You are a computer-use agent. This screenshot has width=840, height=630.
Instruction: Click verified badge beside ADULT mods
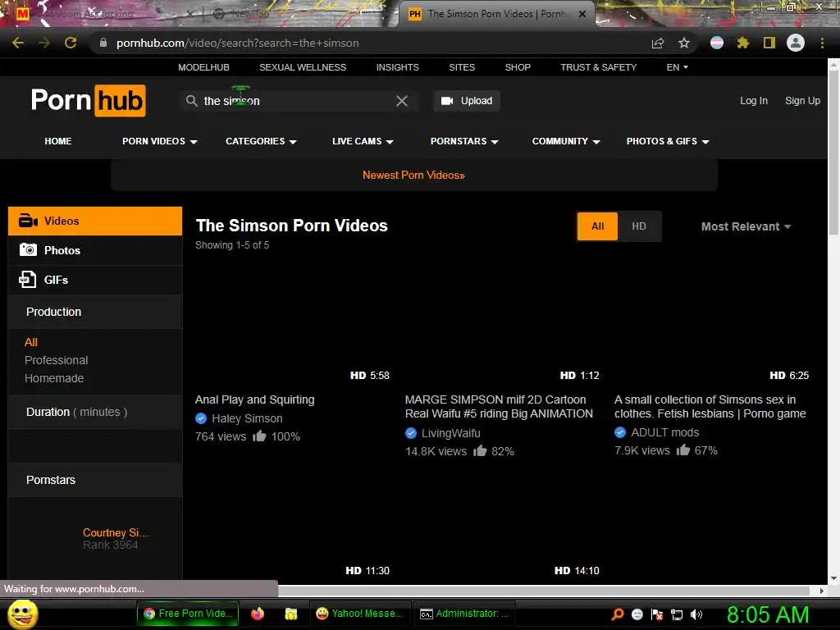coord(620,432)
